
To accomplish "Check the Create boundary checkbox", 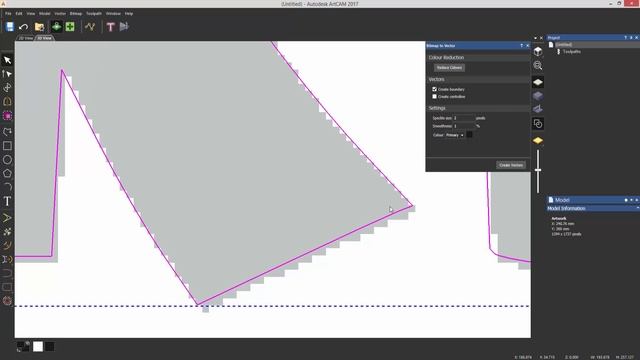I will tap(435, 89).
